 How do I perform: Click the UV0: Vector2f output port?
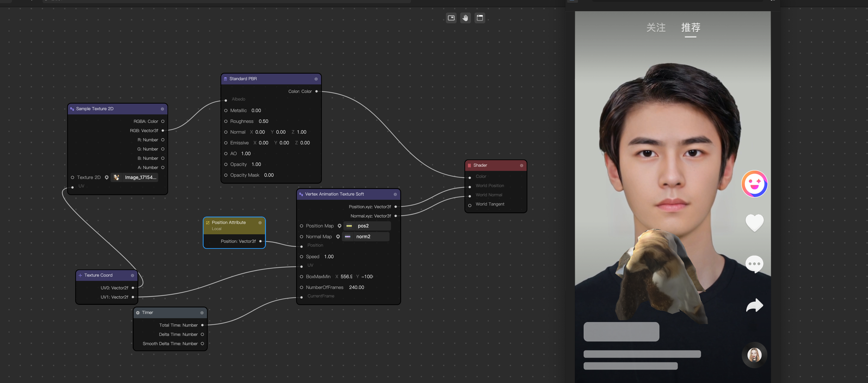tap(133, 288)
